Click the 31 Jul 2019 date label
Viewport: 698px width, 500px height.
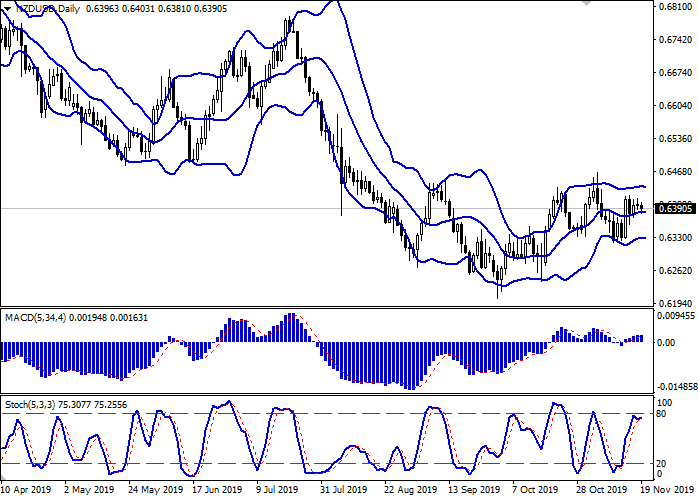pos(338,490)
